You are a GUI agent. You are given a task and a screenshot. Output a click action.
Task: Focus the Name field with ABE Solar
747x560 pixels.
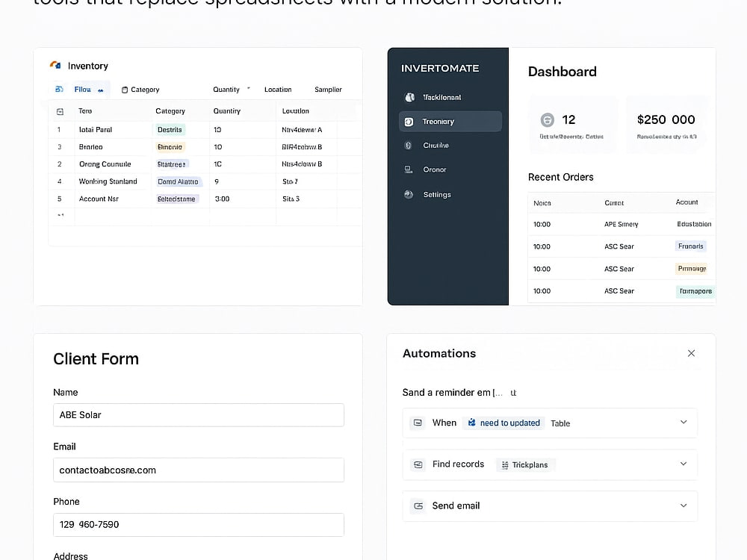(x=199, y=415)
